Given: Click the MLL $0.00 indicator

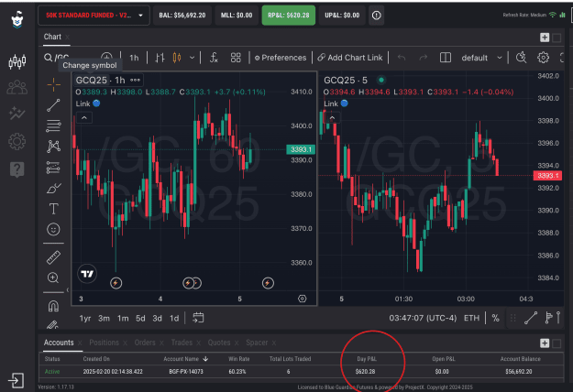Looking at the screenshot, I should [x=237, y=16].
